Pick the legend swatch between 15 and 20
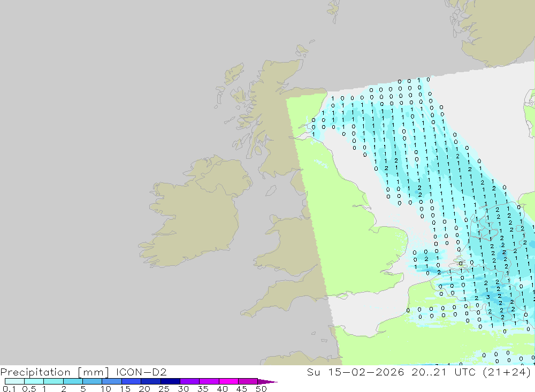The height and width of the screenshot is (392, 535). [x=131, y=381]
